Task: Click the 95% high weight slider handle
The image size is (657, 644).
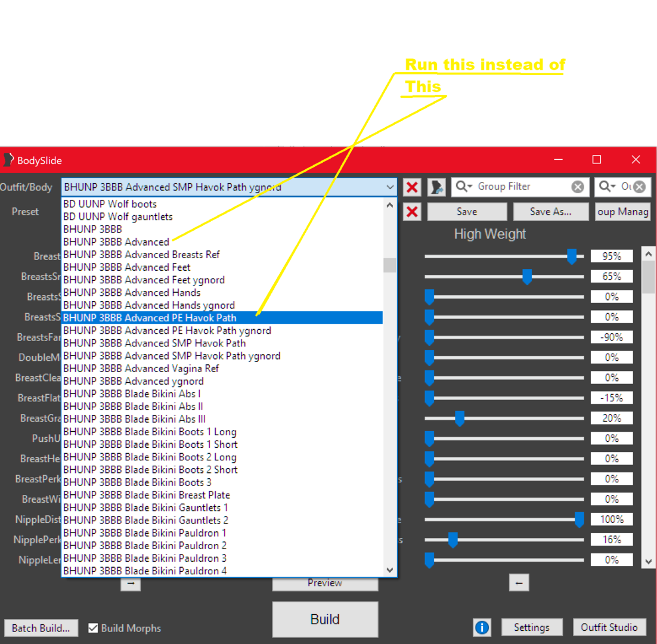Action: (572, 256)
